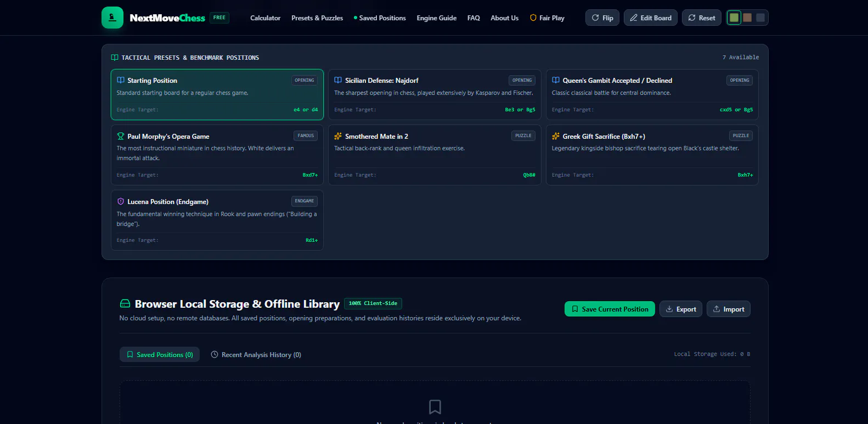Click the PUZZLE tag on Smothered Mate card
This screenshot has height=424, width=868.
pyautogui.click(x=523, y=135)
